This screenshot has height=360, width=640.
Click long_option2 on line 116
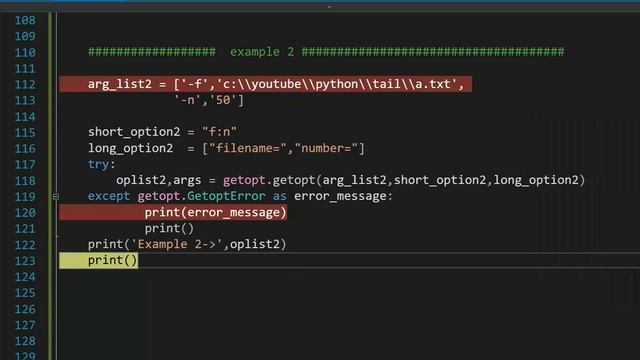pos(130,148)
